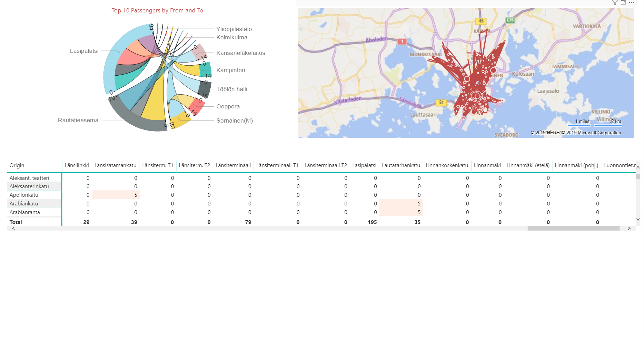Click the highlighted Lautatarhankatu cell for Arabiankatu
This screenshot has width=644, height=338.
(x=401, y=203)
